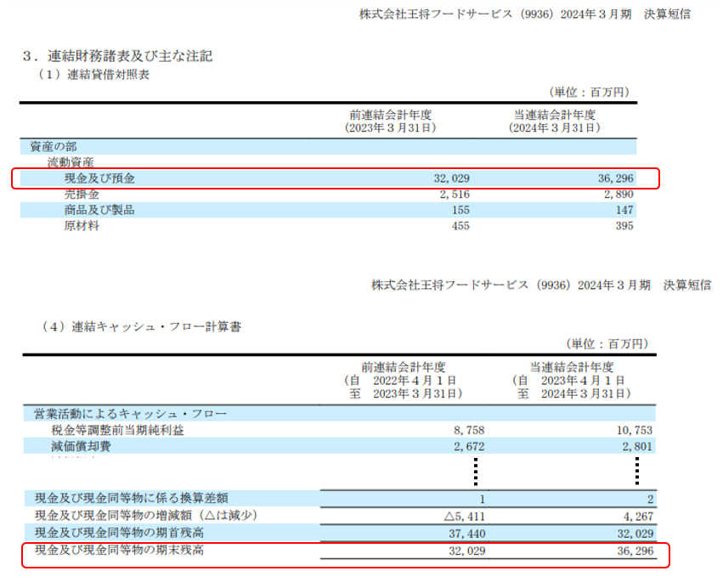The image size is (723, 588).
Task: Click the 原材料 row label
Action: tap(82, 226)
